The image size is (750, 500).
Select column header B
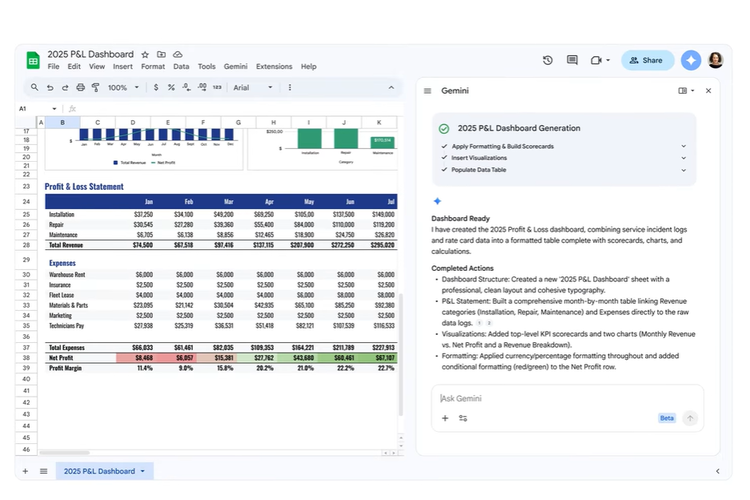click(x=62, y=122)
